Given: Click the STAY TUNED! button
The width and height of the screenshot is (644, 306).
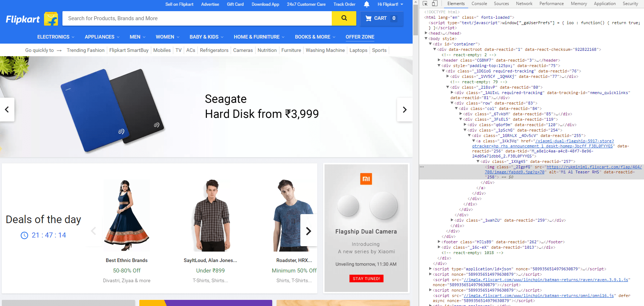Looking at the screenshot, I should pyautogui.click(x=366, y=279).
